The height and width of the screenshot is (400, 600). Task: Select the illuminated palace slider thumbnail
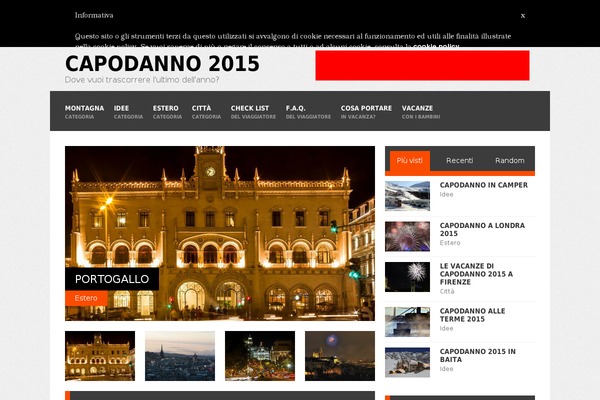click(100, 356)
